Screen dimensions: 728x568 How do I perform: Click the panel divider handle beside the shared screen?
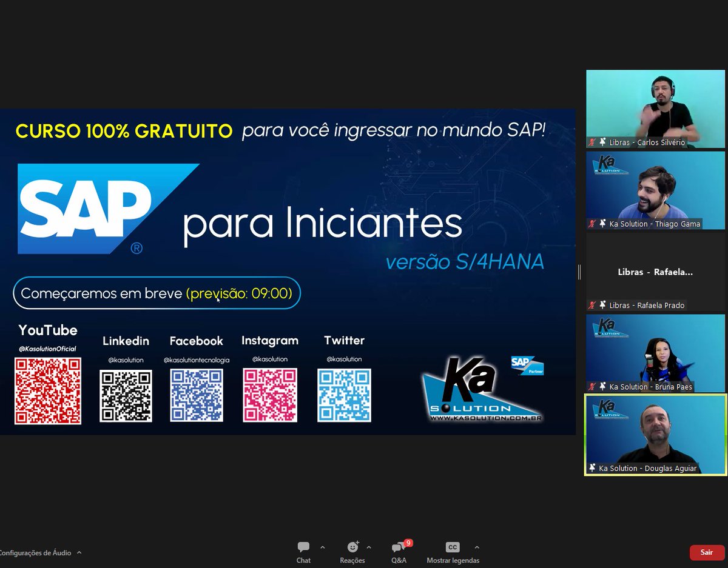579,272
